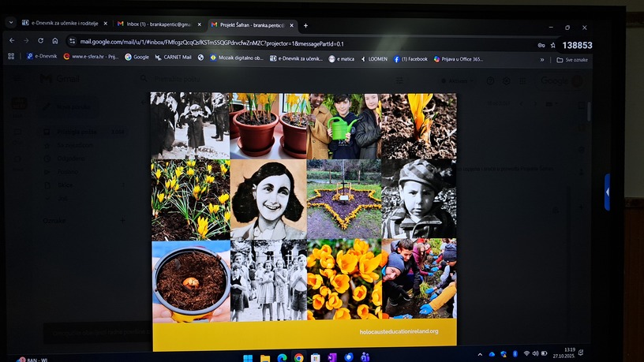Expand the Sve oznake bookmarks folder
Viewport: 644px width, 362px height.
(x=571, y=60)
